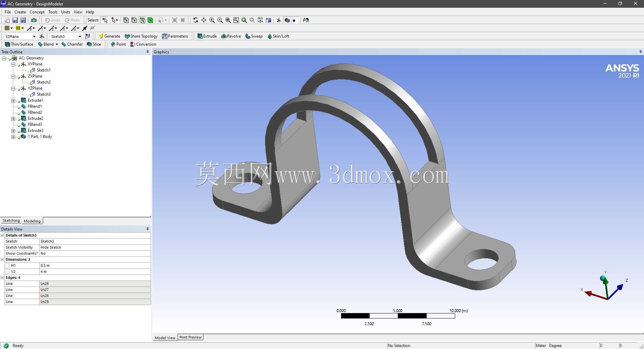The image size is (644, 349).
Task: Go to the previous view with green magnifier
Action: coord(244,20)
